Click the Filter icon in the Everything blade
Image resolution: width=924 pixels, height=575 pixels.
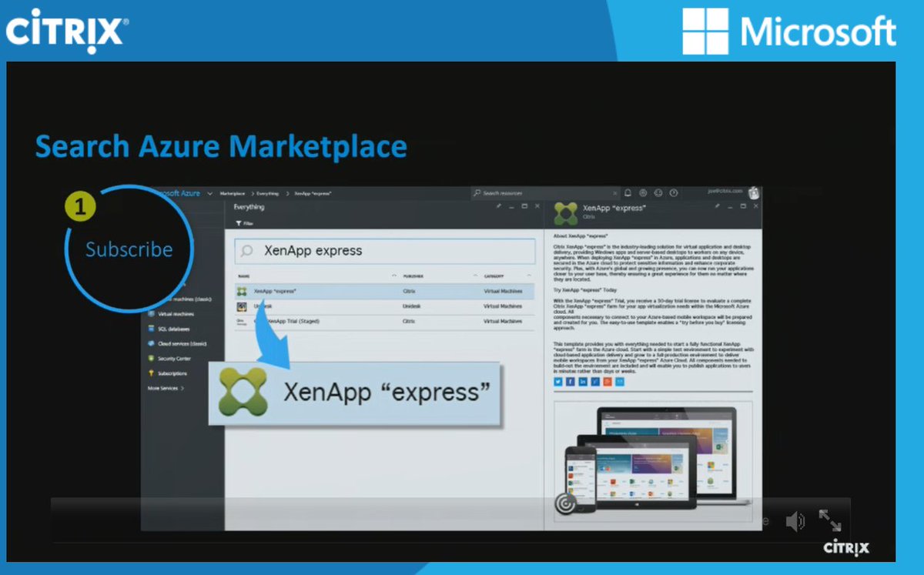(x=239, y=222)
